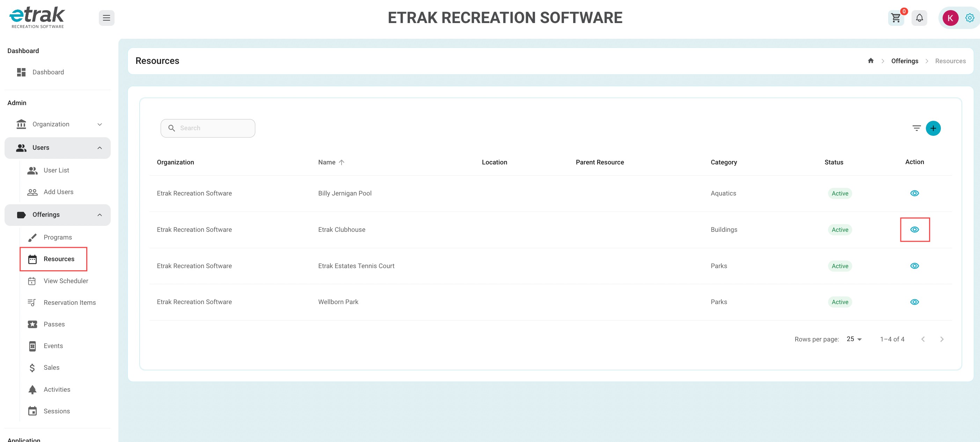This screenshot has height=442, width=980.
Task: Click the K user avatar
Action: coord(950,18)
